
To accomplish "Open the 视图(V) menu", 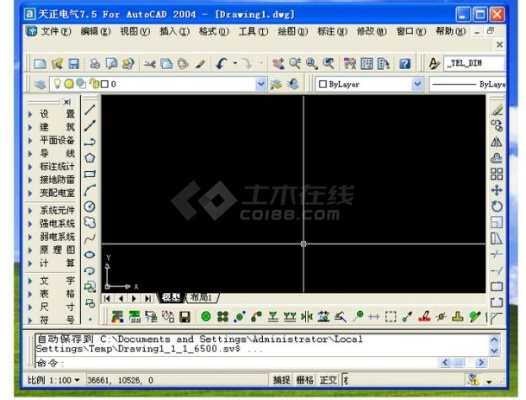I will (135, 32).
